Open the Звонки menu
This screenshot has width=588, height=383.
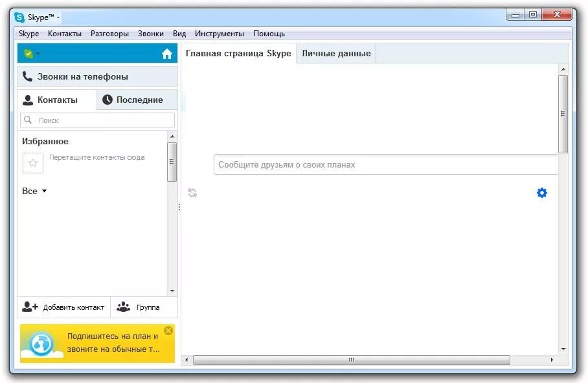[x=151, y=34]
